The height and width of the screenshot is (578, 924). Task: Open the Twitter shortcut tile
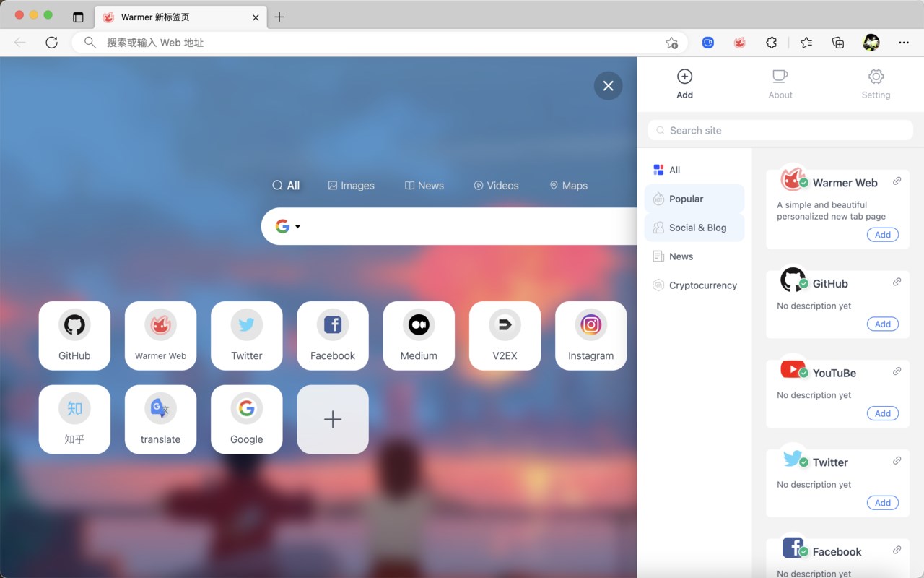click(246, 336)
